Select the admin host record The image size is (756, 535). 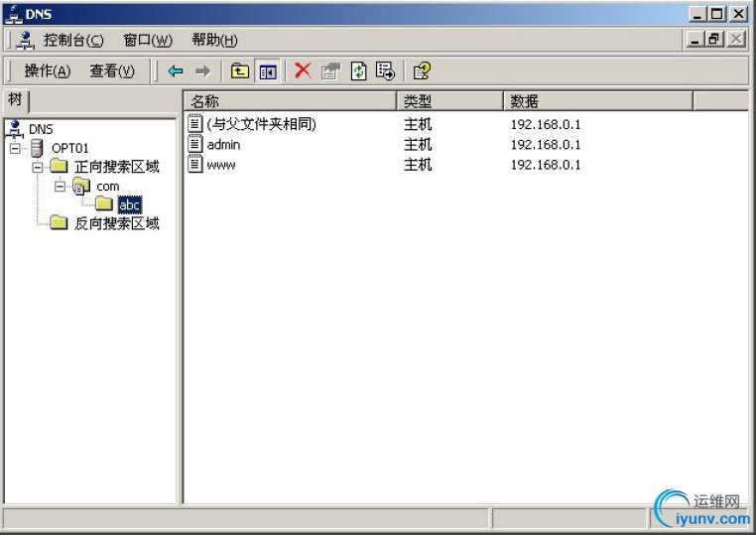[x=223, y=144]
